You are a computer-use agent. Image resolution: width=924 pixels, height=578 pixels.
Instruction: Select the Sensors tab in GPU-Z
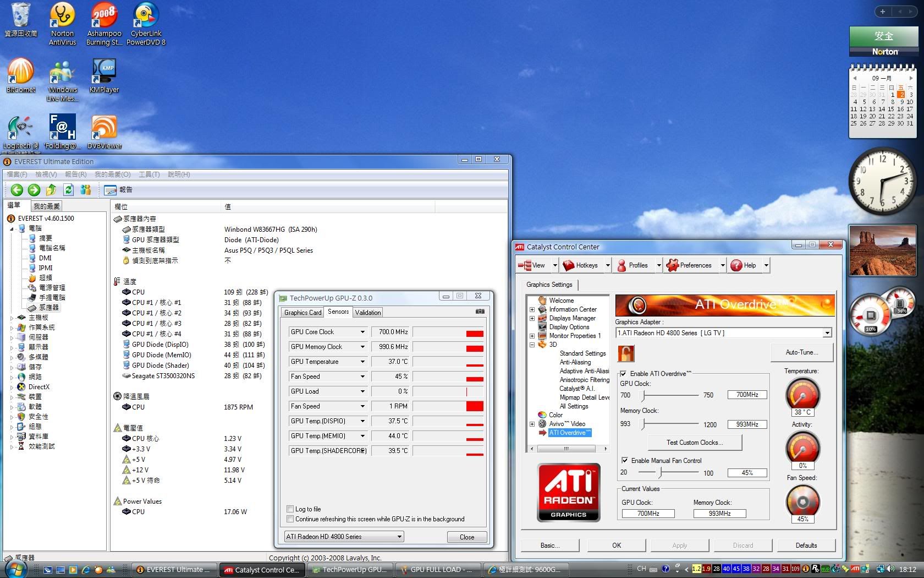[x=338, y=312]
